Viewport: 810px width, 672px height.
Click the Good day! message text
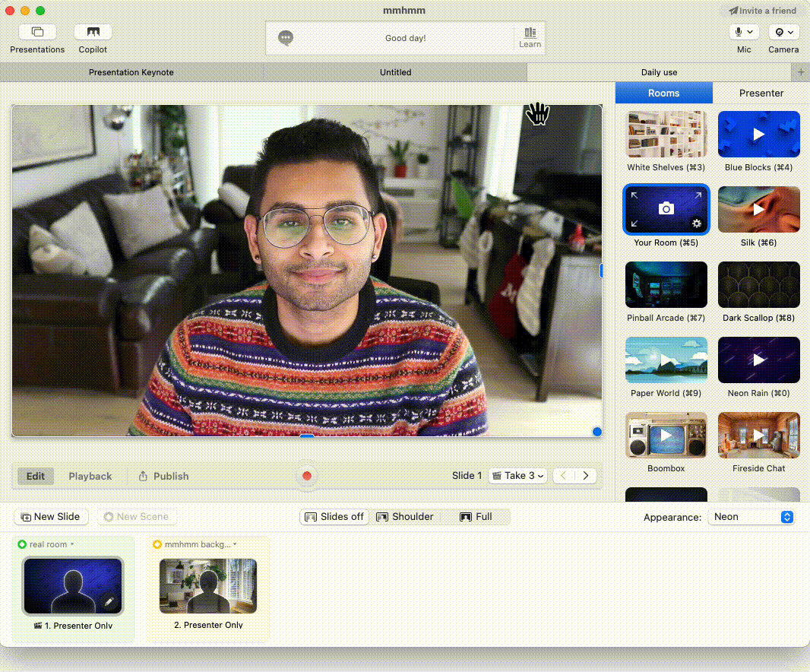(x=406, y=38)
